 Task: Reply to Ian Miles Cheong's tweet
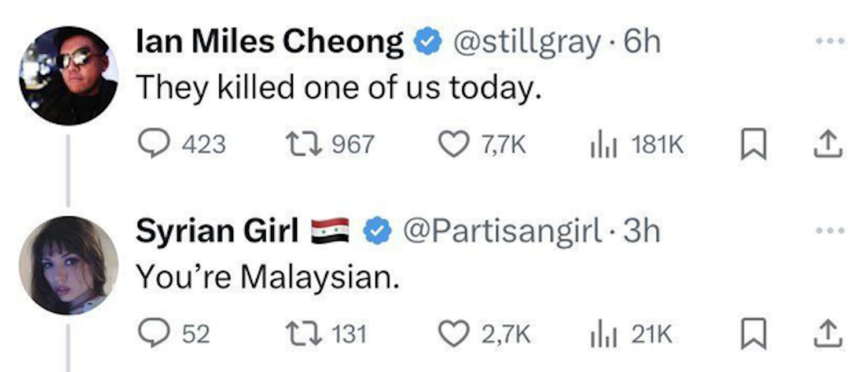coord(153,144)
